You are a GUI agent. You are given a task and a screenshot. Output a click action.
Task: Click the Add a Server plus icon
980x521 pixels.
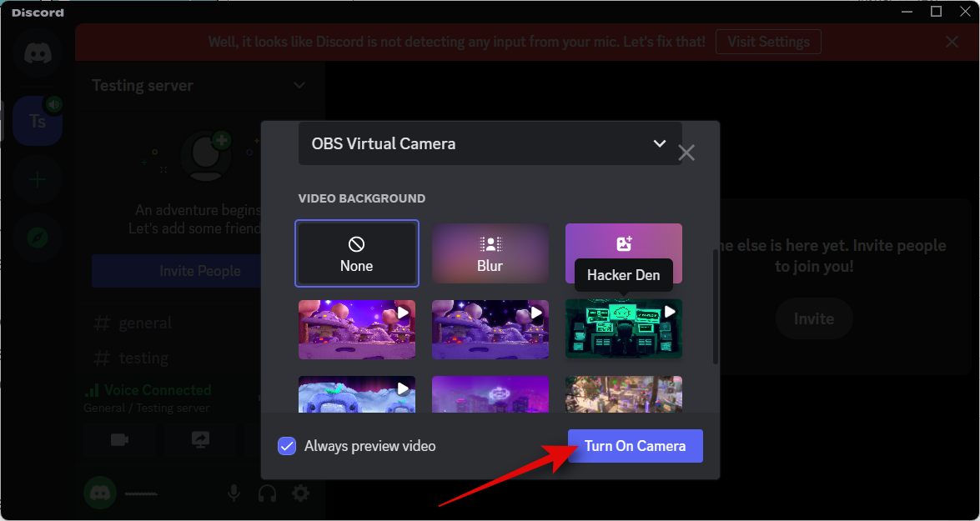coord(38,179)
